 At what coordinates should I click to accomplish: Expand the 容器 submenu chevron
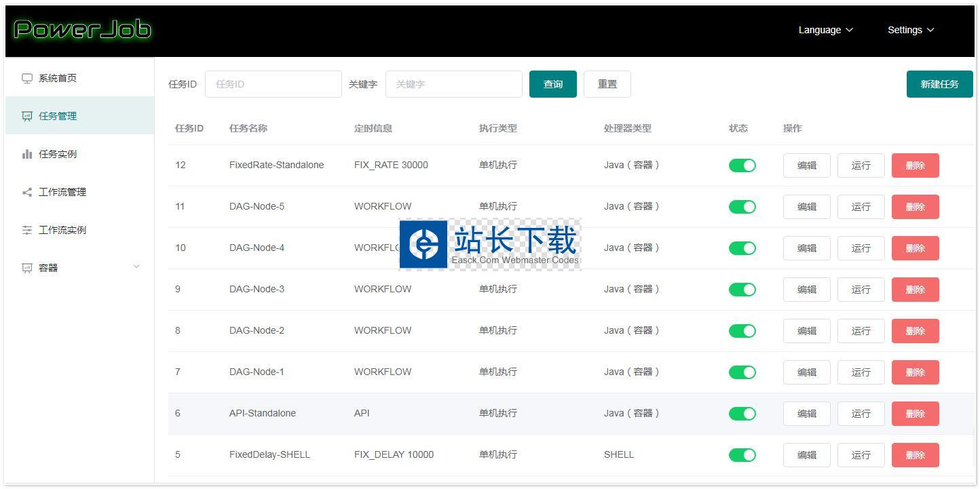[x=136, y=267]
